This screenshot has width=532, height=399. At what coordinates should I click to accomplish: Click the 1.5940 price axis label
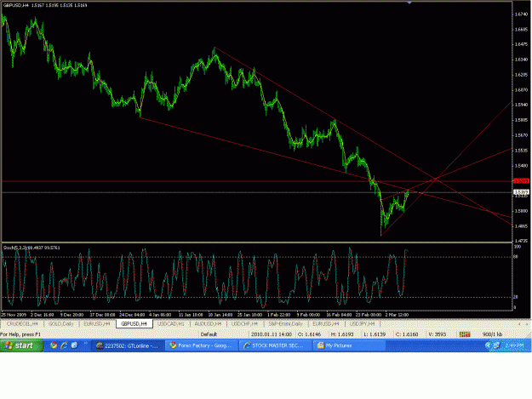point(521,105)
